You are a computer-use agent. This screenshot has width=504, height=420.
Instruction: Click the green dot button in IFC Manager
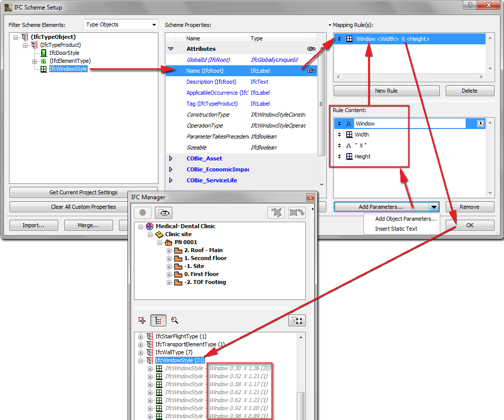pos(143,213)
